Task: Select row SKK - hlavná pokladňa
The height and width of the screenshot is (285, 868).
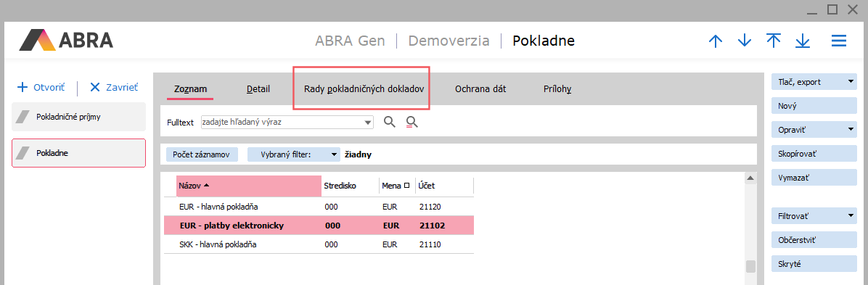Action: point(319,244)
